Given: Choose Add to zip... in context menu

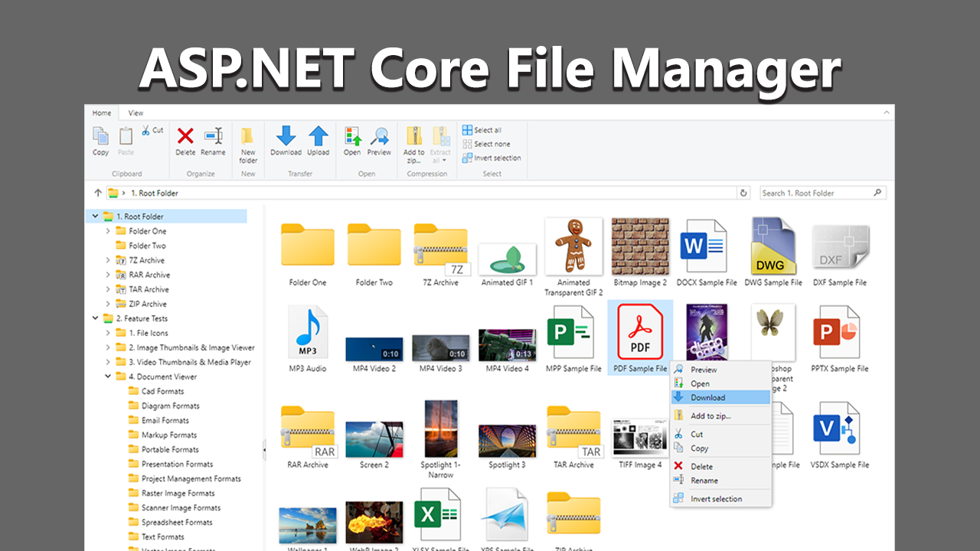Looking at the screenshot, I should click(x=720, y=416).
